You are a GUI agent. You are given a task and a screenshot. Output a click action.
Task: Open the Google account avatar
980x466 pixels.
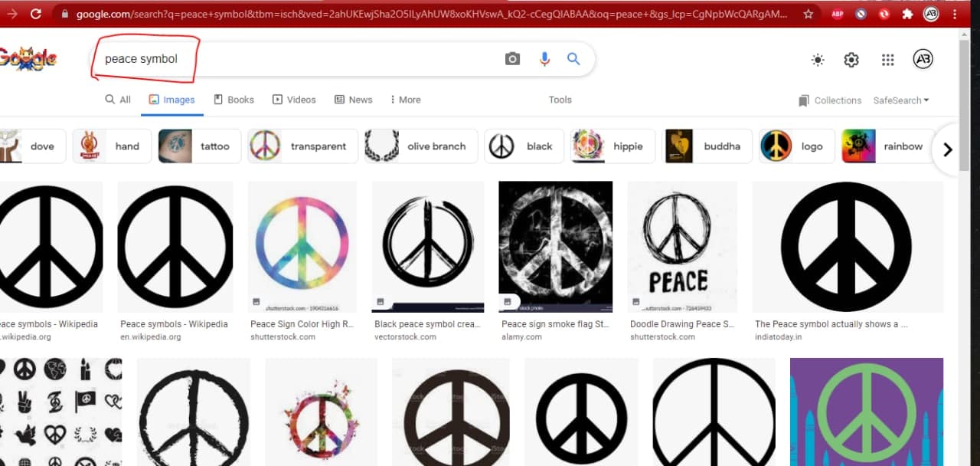[x=923, y=60]
